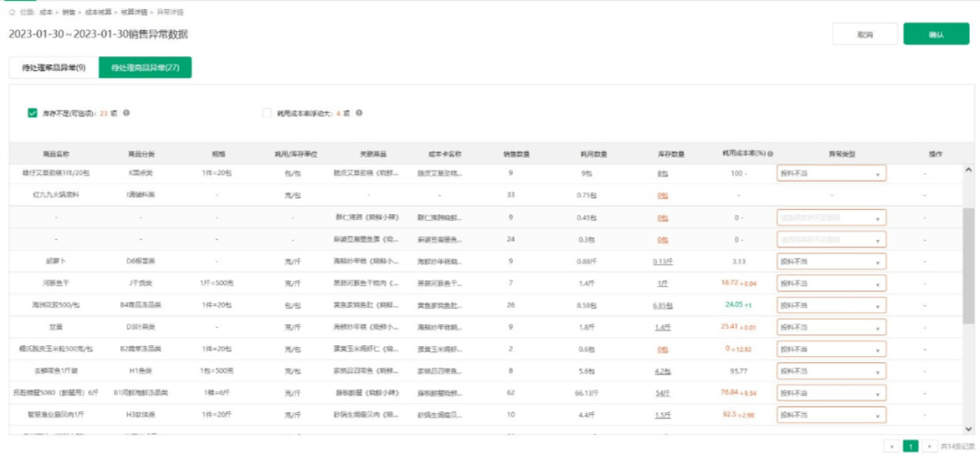Screen dimensions: 980x454
Task: Open 异常类型 dropdown for 胡萝卜 row
Action: coord(830,262)
